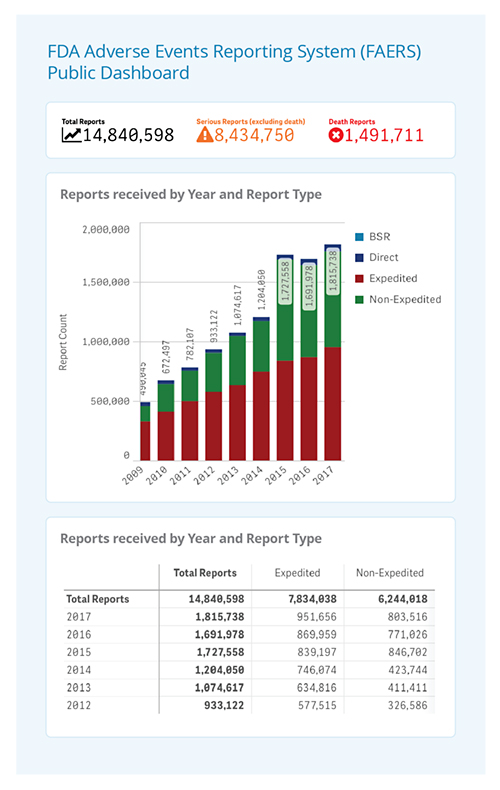The height and width of the screenshot is (790, 500).
Task: Select the Expedited legend label in chart
Action: (393, 279)
